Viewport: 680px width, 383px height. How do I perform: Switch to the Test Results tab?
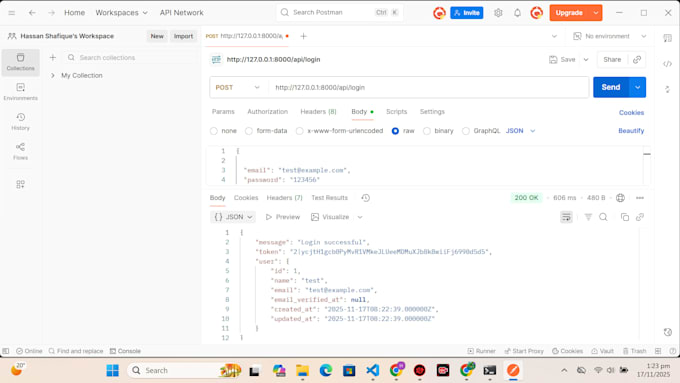tap(330, 198)
